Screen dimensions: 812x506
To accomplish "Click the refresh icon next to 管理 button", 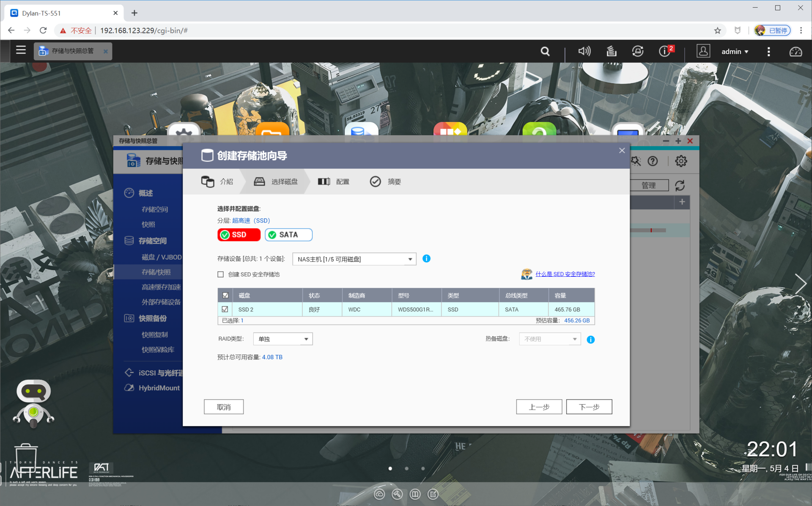I will [x=680, y=185].
